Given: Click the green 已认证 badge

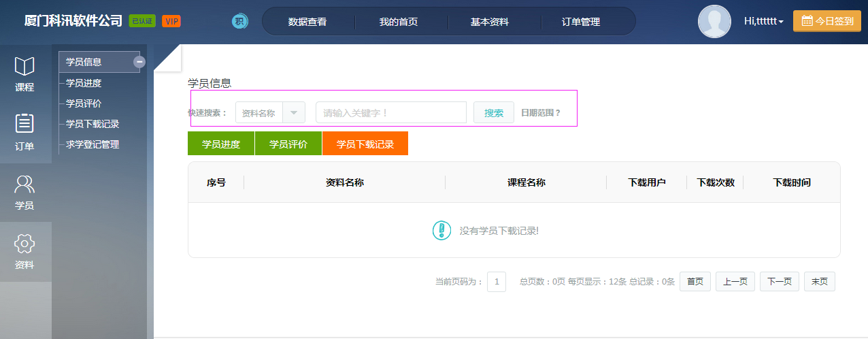Looking at the screenshot, I should pyautogui.click(x=142, y=21).
